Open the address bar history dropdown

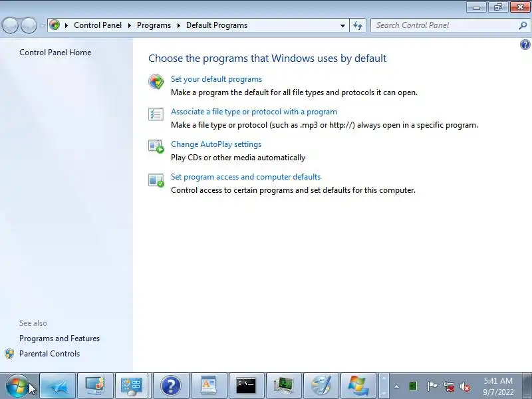click(x=342, y=25)
